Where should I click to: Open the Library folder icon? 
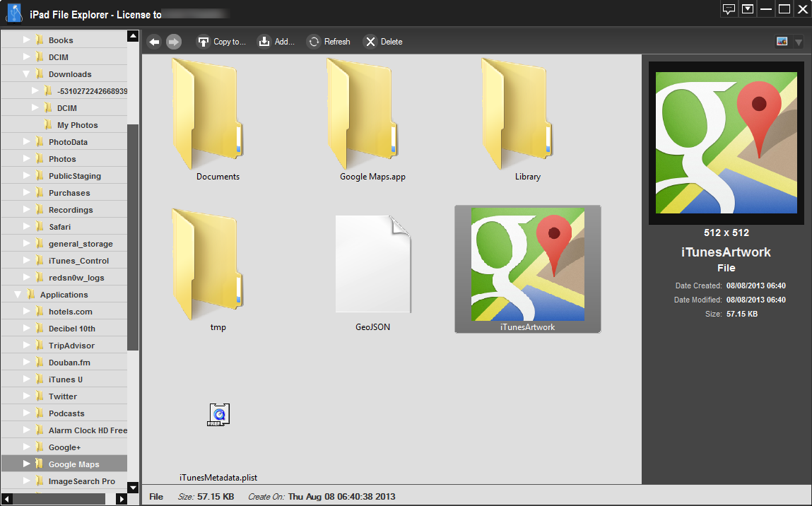[x=517, y=113]
